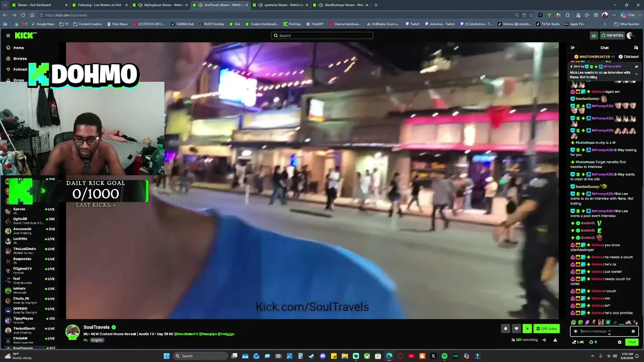Open Home in the Kick sidebar
The width and height of the screenshot is (644, 362).
(19, 48)
